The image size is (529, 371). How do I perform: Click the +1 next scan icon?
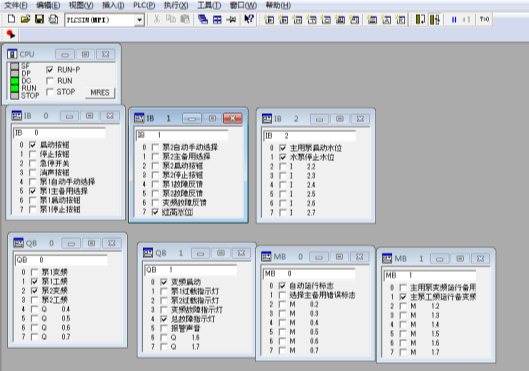(467, 20)
